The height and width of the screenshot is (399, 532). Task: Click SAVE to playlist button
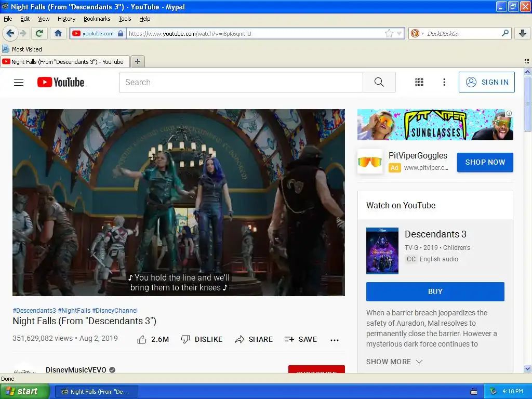point(301,339)
